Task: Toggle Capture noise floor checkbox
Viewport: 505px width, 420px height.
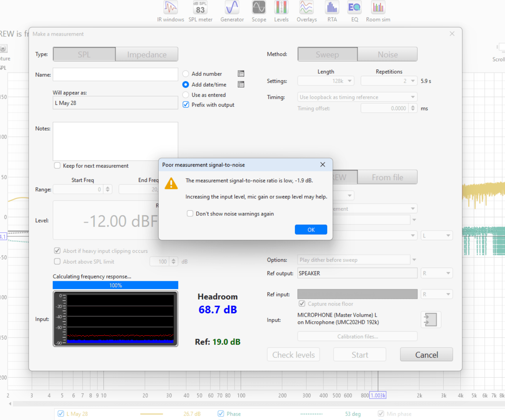Action: pos(302,303)
